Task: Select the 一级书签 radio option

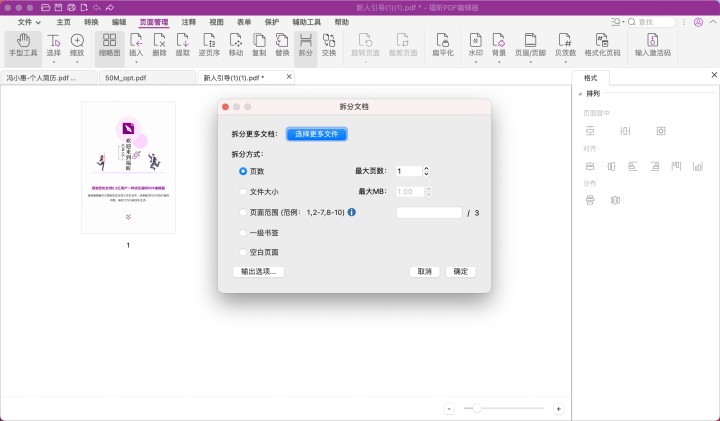Action: (x=243, y=232)
